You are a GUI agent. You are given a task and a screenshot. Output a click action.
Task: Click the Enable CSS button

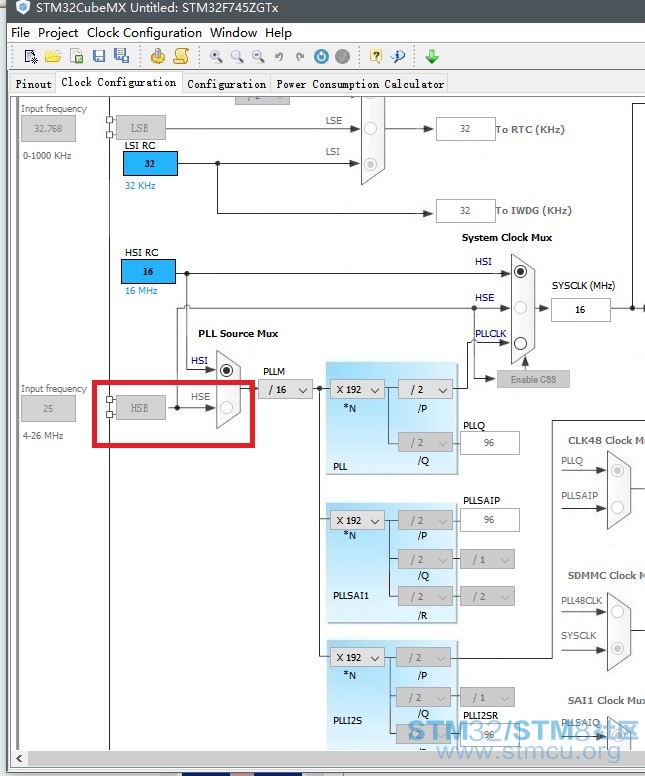[x=533, y=380]
